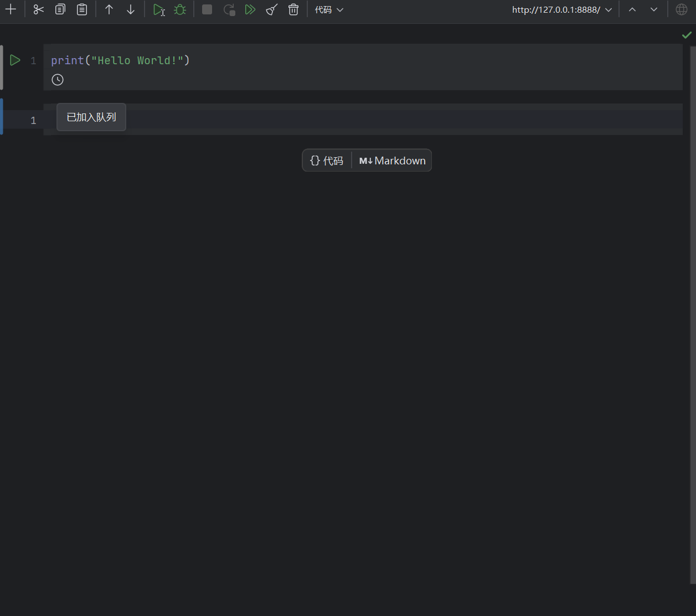Screen dimensions: 696x616
Task: Delete the cell using the trash icon
Action: [293, 9]
